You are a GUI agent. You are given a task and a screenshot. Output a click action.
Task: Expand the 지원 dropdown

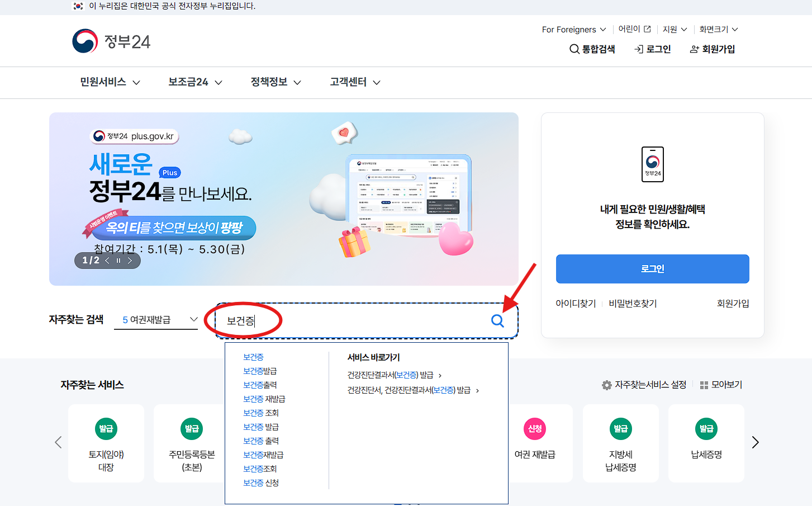pos(675,30)
